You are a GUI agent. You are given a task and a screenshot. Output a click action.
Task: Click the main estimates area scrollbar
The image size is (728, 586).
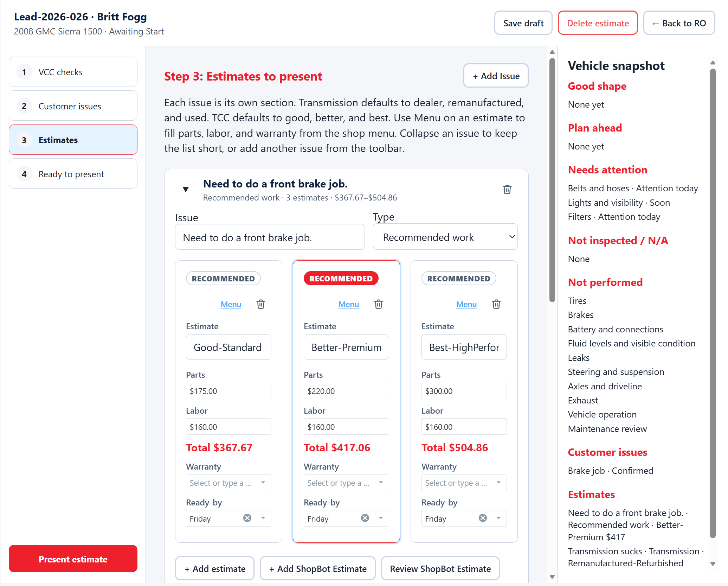pyautogui.click(x=552, y=179)
